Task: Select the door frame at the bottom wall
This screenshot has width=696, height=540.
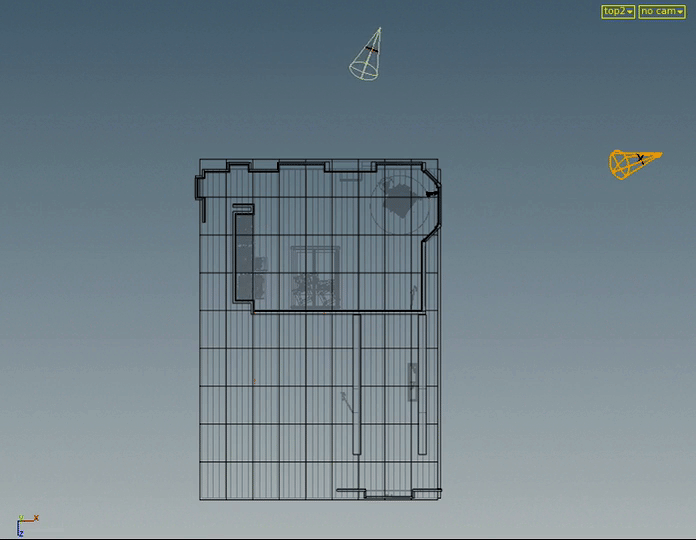Action: [x=388, y=492]
